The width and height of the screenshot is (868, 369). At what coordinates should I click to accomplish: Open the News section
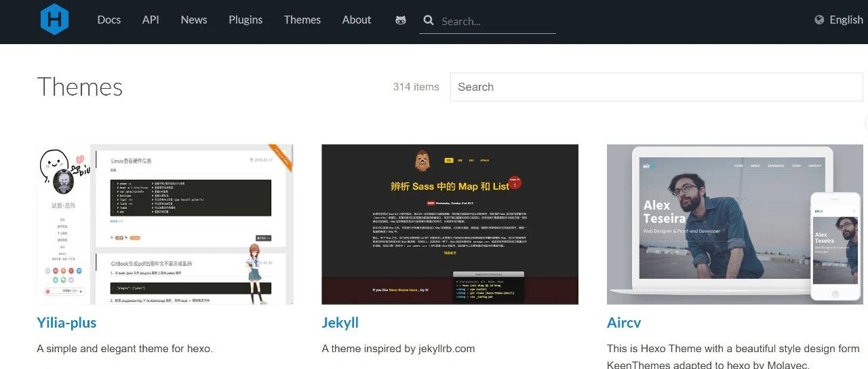point(194,20)
